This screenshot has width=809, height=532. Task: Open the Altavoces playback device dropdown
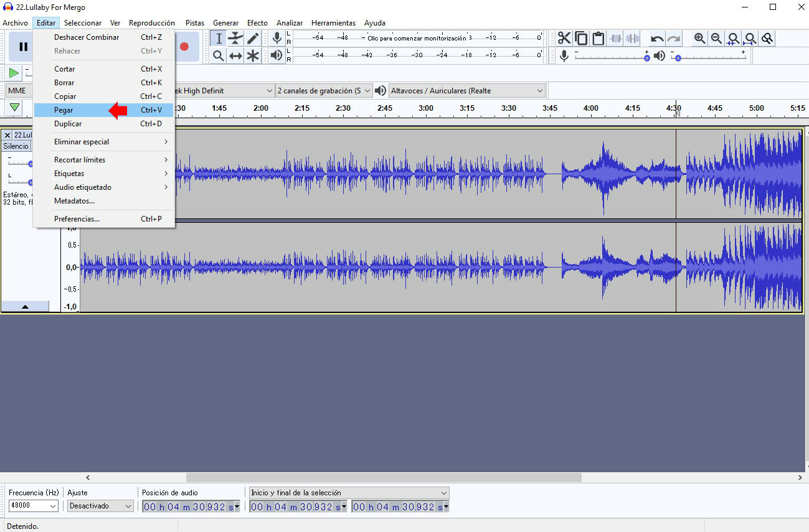(x=467, y=91)
